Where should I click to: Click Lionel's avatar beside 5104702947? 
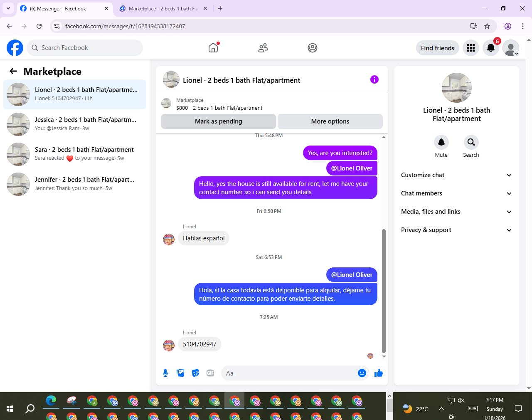169,345
